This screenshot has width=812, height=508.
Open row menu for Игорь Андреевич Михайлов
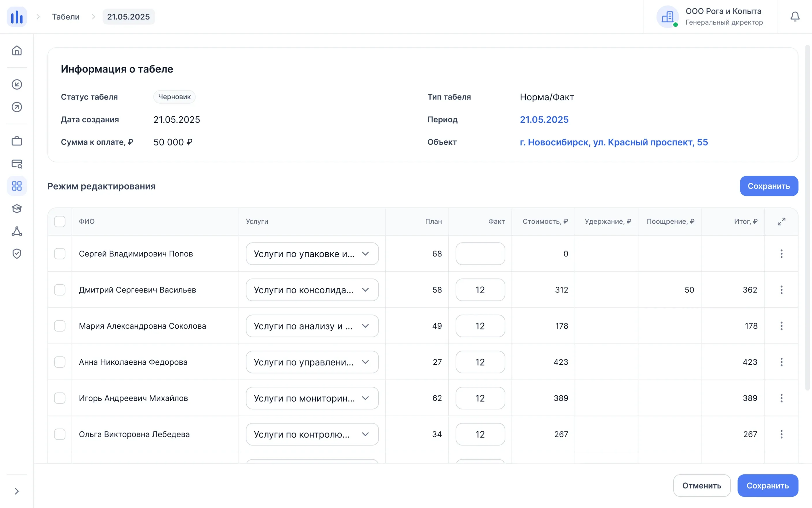tap(782, 398)
